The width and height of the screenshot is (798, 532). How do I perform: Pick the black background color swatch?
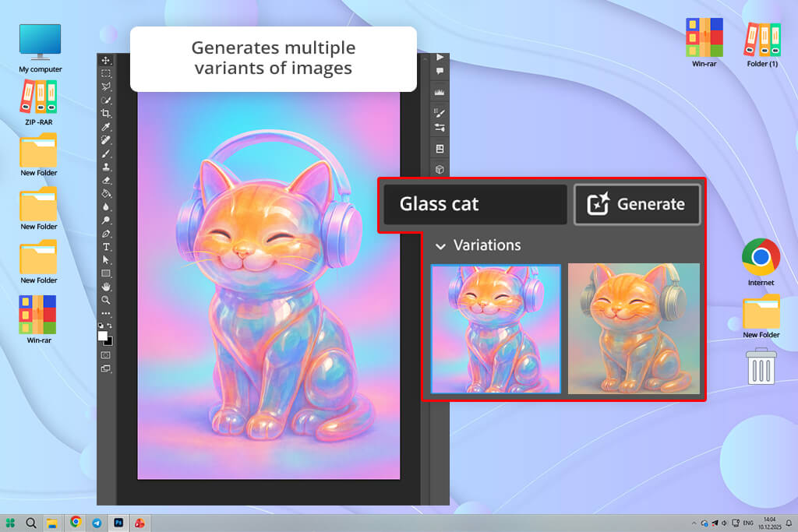(109, 342)
